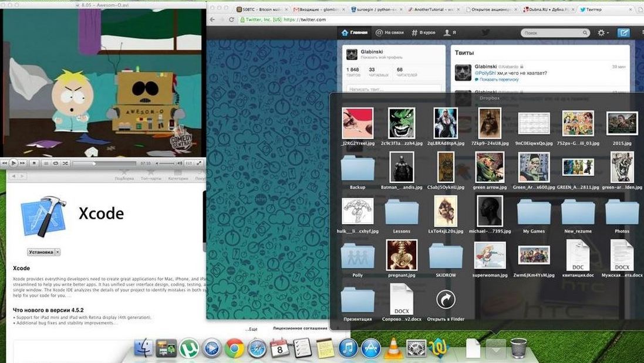Rewind the video in the player

(x=5, y=163)
